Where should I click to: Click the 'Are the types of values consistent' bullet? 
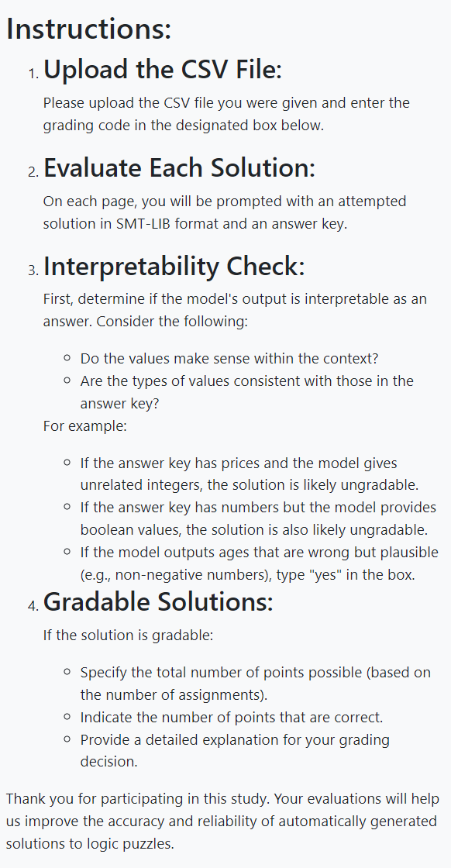click(x=246, y=392)
